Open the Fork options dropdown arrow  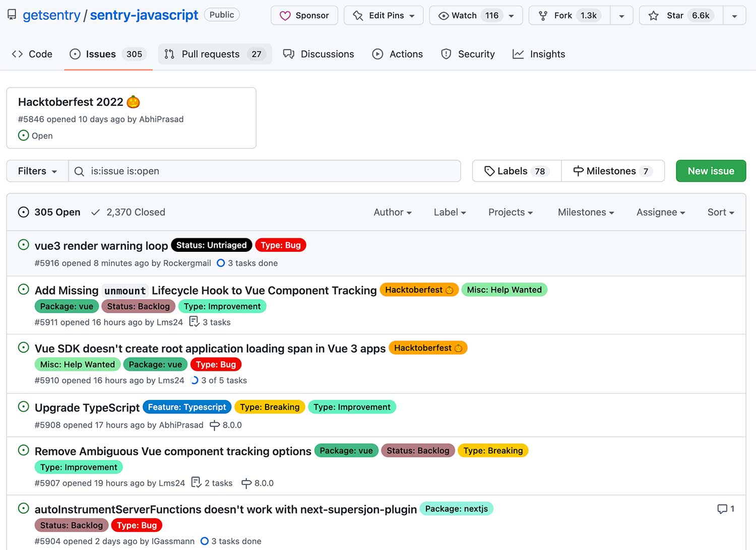click(x=621, y=16)
